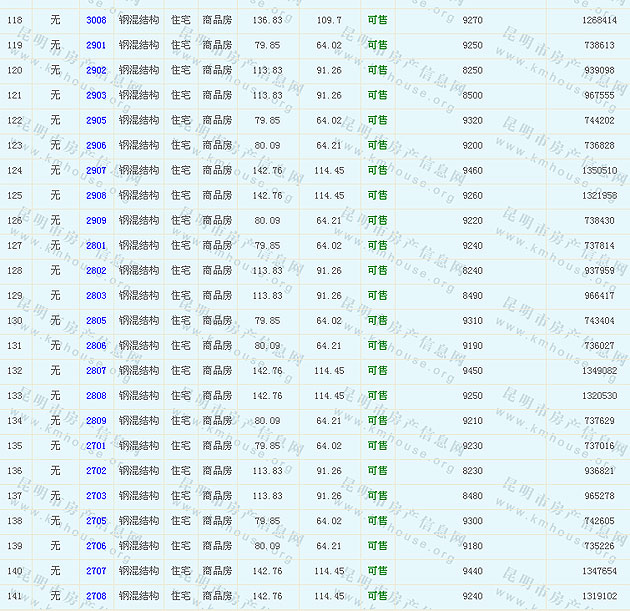Click row number 135 cell
The width and height of the screenshot is (630, 611).
[x=14, y=445]
